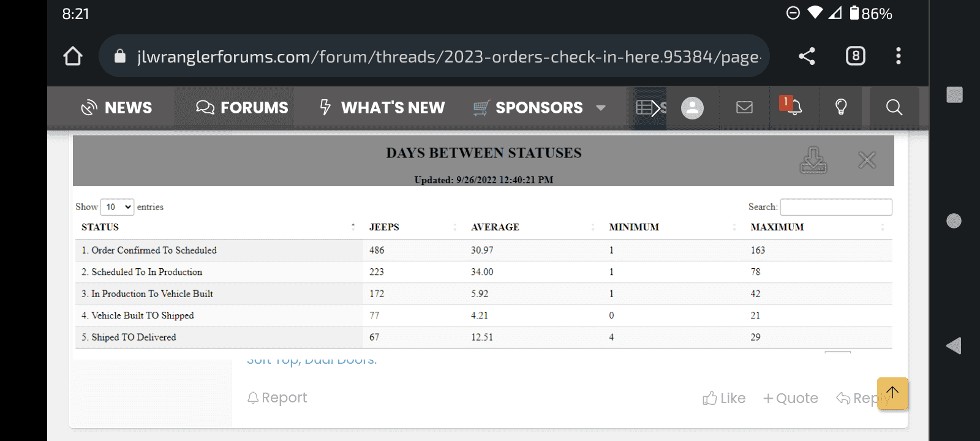Click the average value 12.51

482,337
